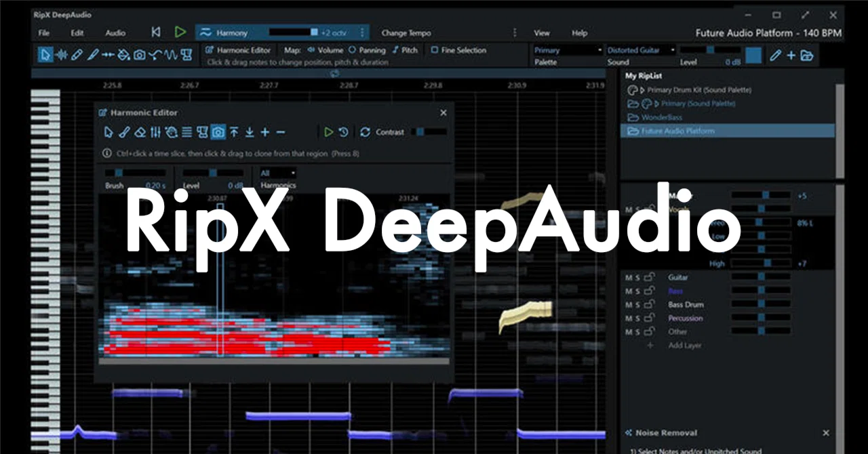Screen dimensions: 868x454
Task: Click the shift up arrow in Harmonic Editor
Action: tap(234, 132)
